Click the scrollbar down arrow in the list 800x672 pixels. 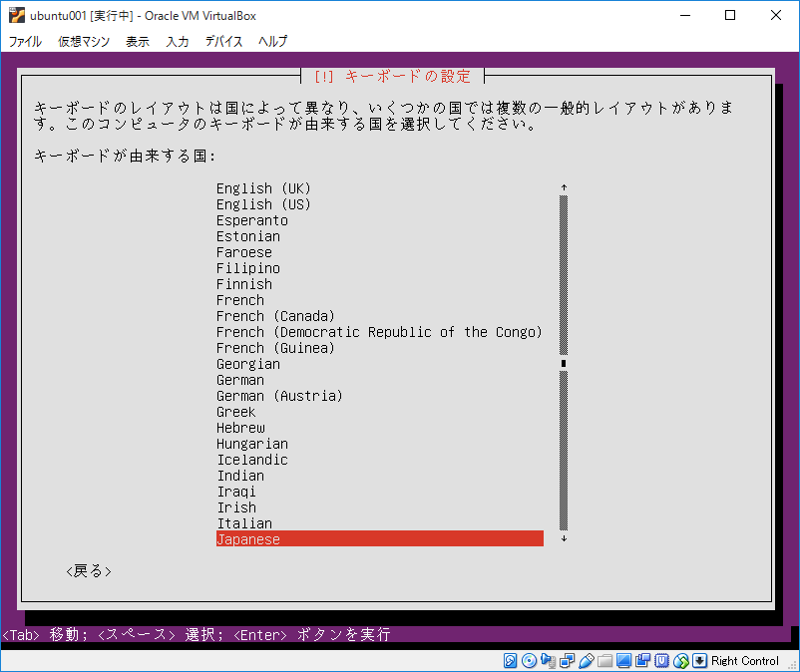[x=564, y=538]
